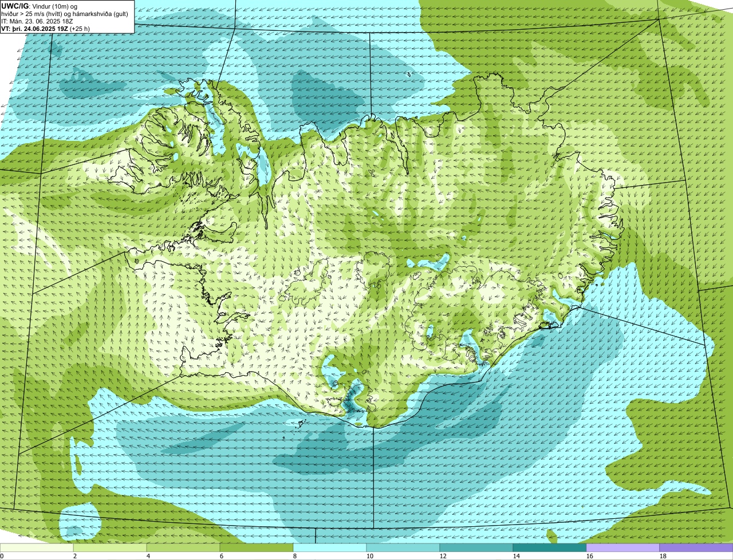Click the legend scale label '16'
This screenshot has width=733, height=560.
(590, 556)
